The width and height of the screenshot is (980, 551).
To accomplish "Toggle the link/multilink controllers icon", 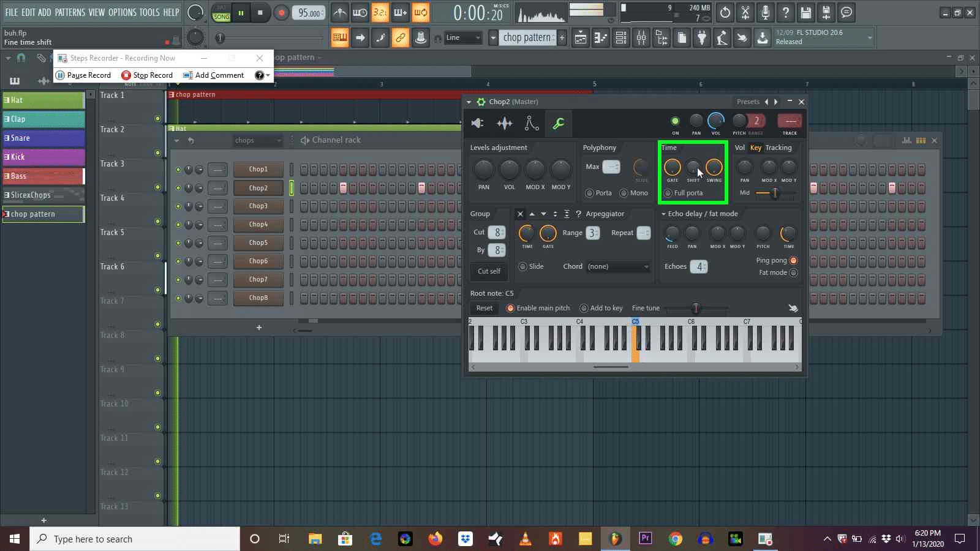I will [400, 38].
